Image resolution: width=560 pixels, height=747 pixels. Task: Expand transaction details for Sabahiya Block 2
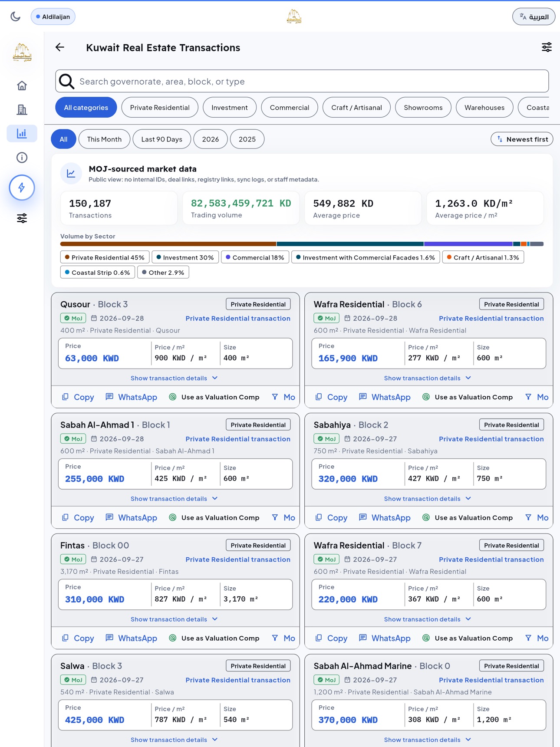point(428,499)
